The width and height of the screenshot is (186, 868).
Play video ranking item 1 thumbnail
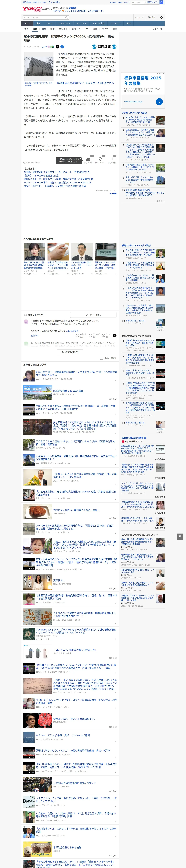click(160, 344)
